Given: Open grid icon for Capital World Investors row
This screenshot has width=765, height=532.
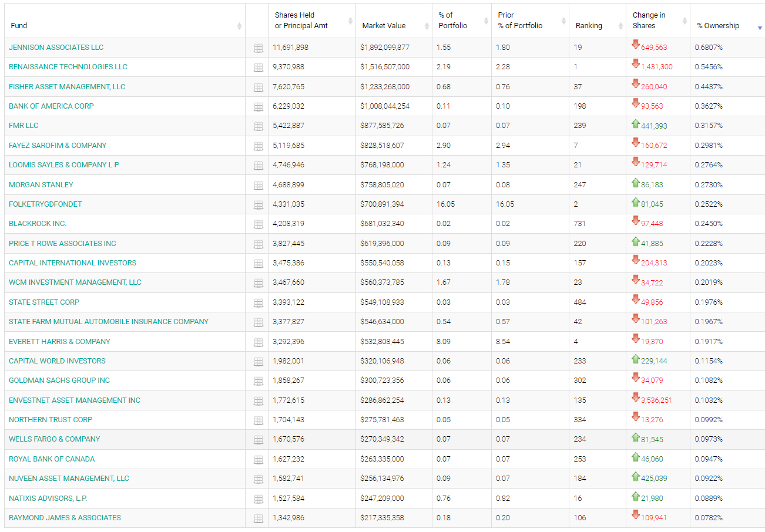Looking at the screenshot, I should pos(259,362).
